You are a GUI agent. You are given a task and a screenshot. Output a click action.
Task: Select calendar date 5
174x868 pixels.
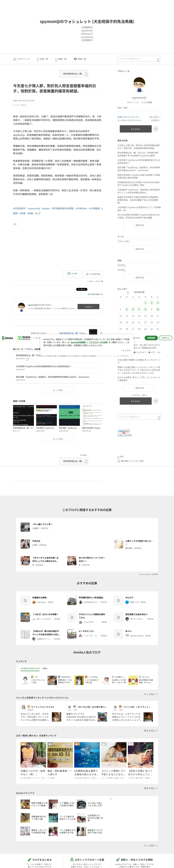[127, 309]
